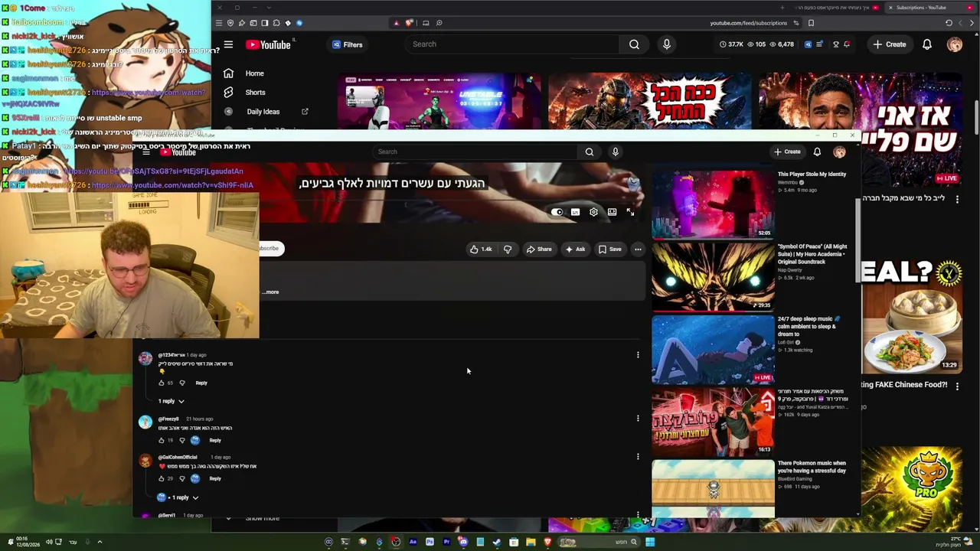
Task: Open the video player settings gear
Action: (x=593, y=212)
